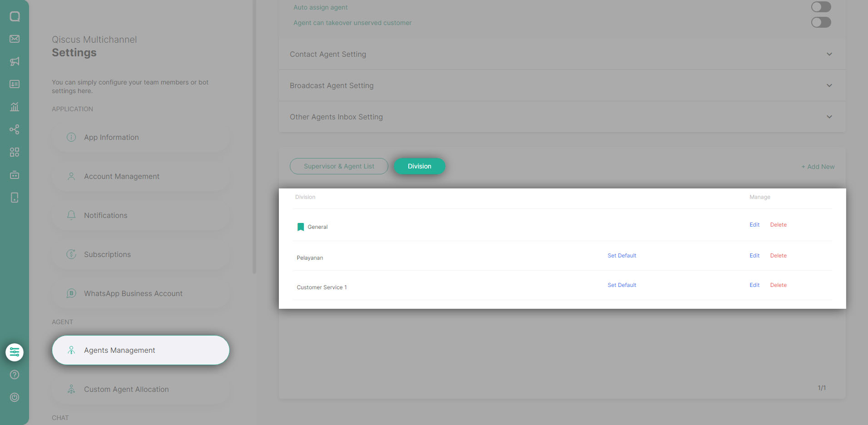Delete the Customer Service 1 division

tap(778, 285)
